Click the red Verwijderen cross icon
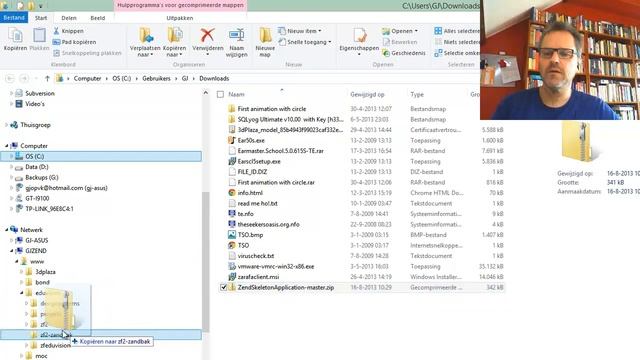The width and height of the screenshot is (640, 360). tap(207, 36)
